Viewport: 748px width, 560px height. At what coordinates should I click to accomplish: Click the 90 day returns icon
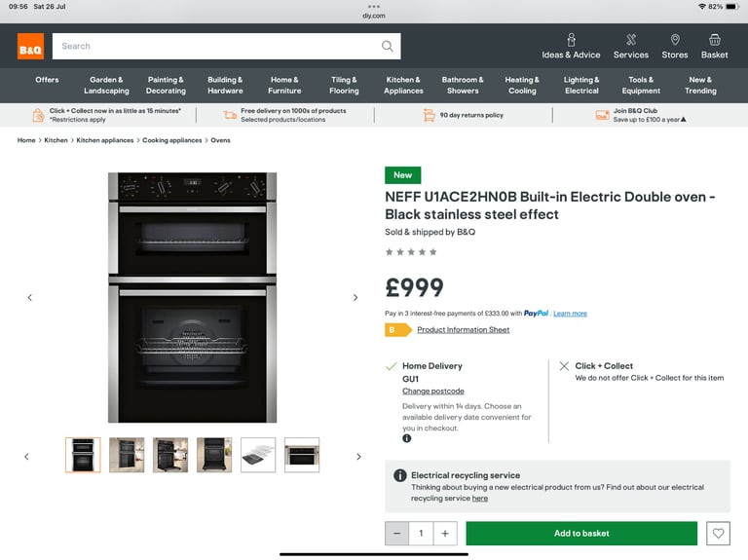pyautogui.click(x=429, y=115)
